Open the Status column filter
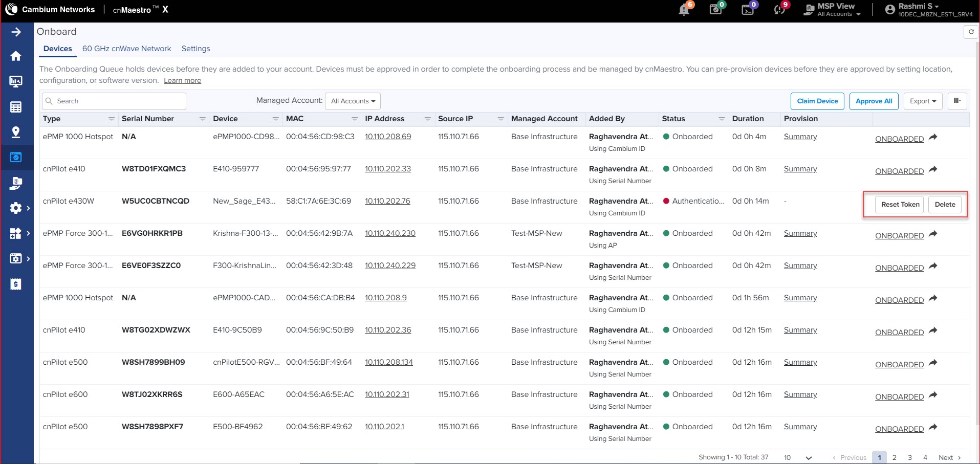Image resolution: width=980 pixels, height=464 pixels. tap(722, 119)
